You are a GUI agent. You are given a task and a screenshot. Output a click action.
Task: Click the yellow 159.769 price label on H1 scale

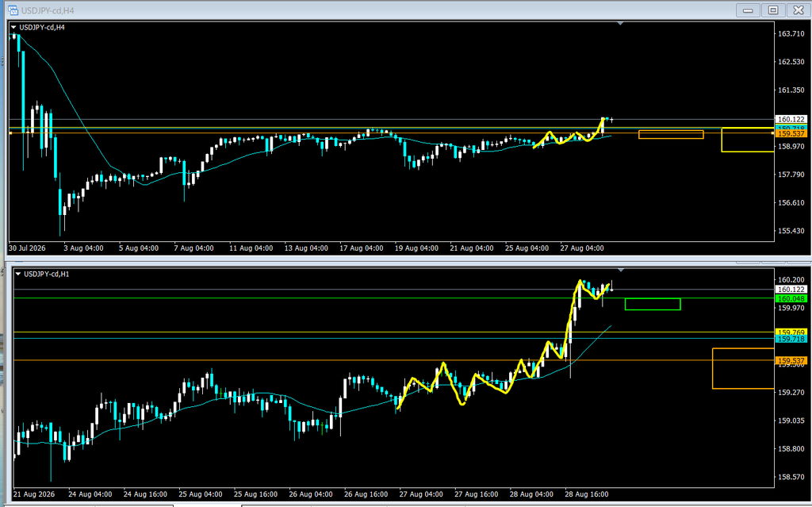pos(791,332)
